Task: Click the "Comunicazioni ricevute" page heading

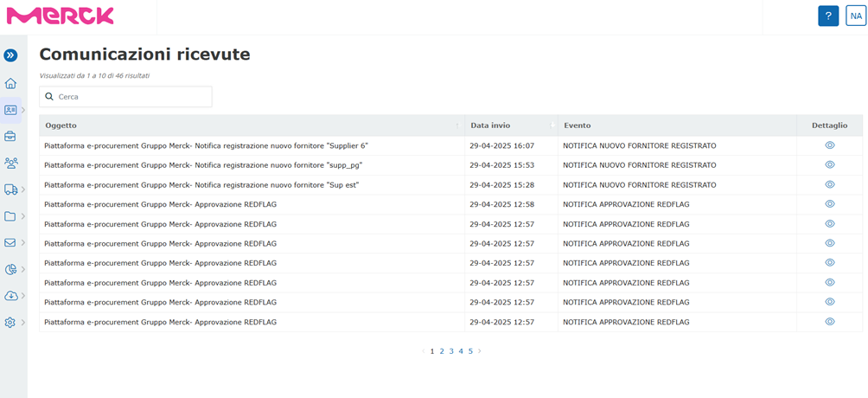Action: click(x=145, y=55)
